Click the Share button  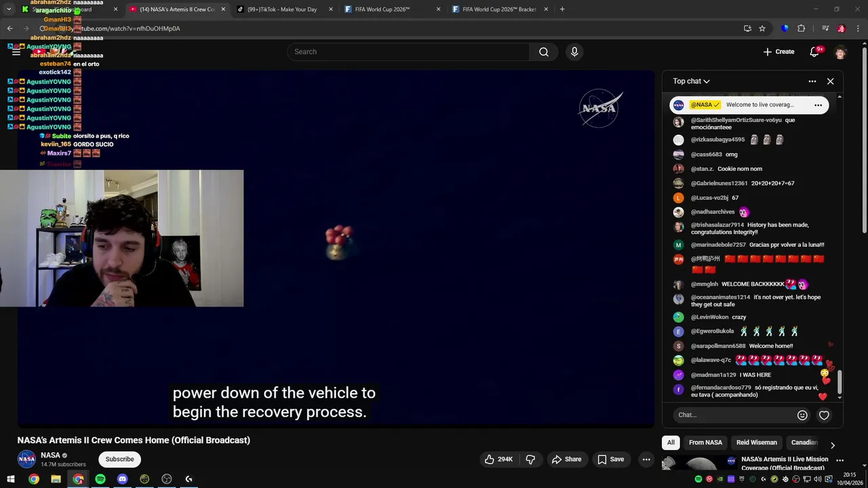coord(566,460)
